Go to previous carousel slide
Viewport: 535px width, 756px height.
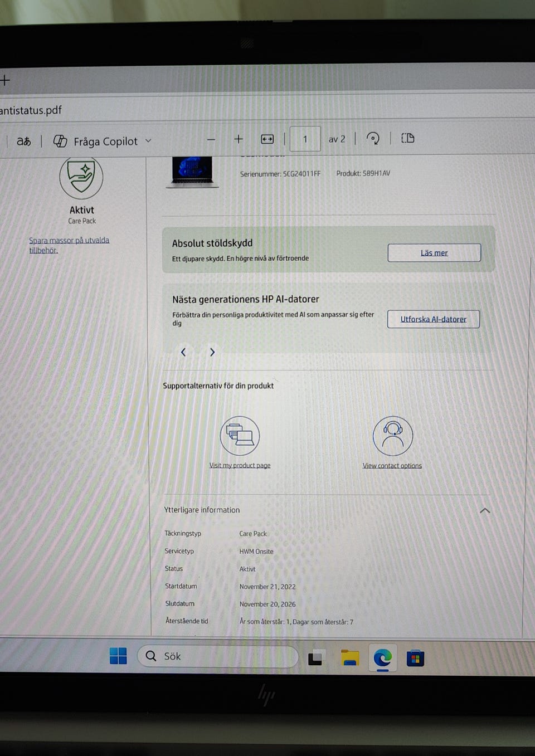pyautogui.click(x=183, y=352)
